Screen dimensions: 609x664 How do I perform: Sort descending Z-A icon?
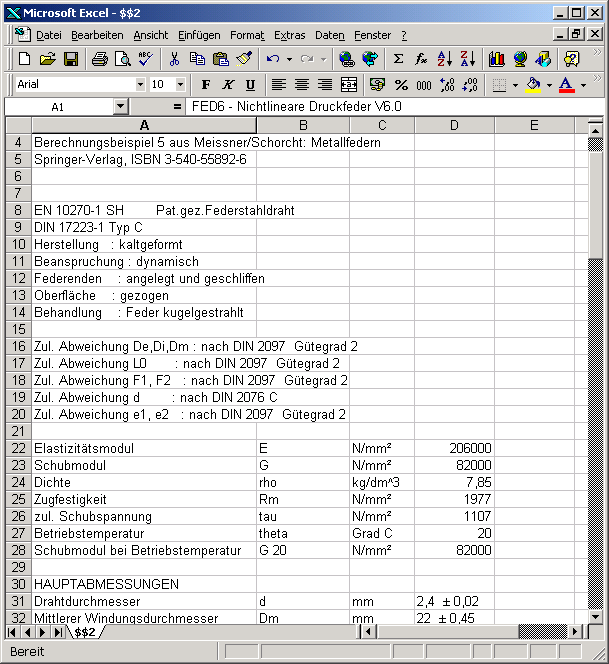tap(468, 59)
